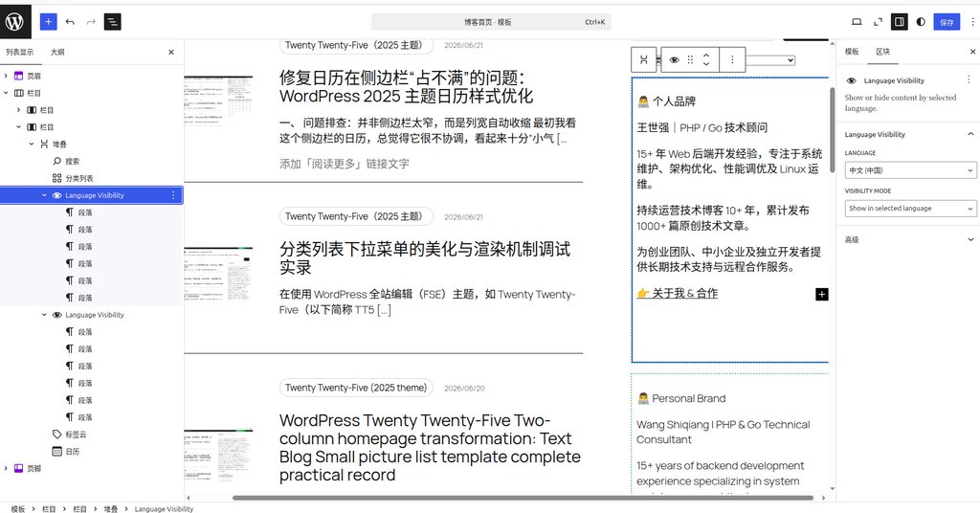Open options for selected Language Visibility row
Screen dimensions: 980x513
click(174, 195)
